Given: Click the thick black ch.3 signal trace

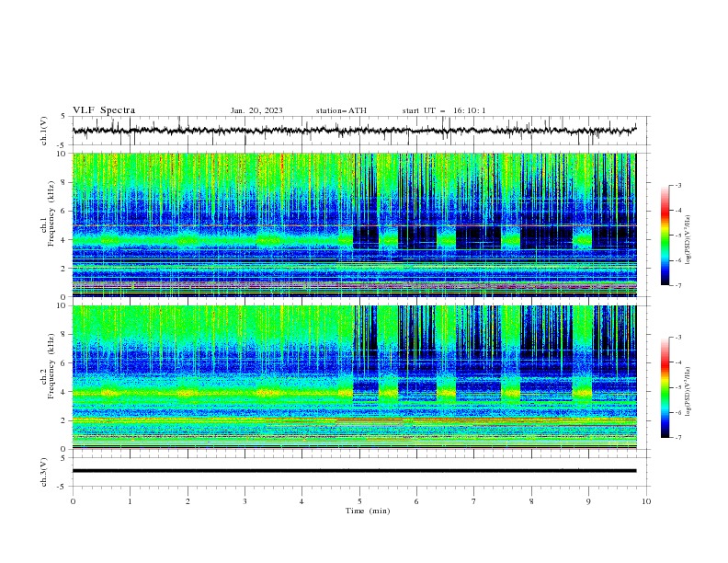Looking at the screenshot, I should coord(354,471).
